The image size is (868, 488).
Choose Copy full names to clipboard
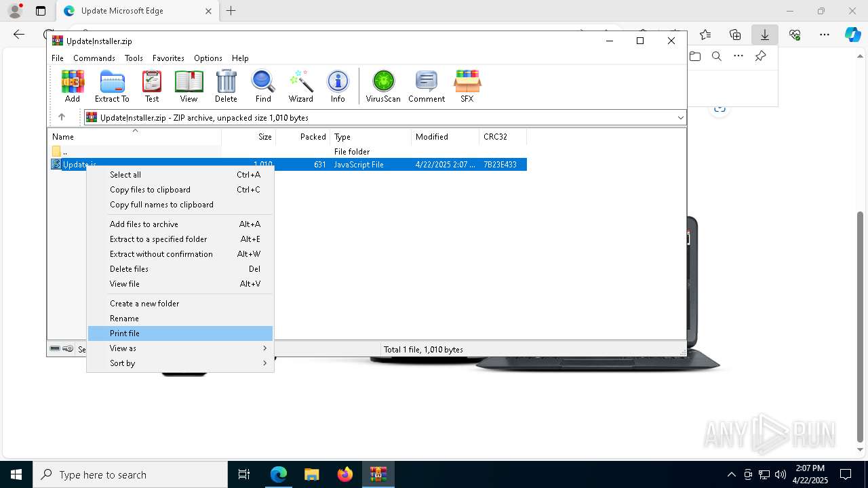point(180,204)
